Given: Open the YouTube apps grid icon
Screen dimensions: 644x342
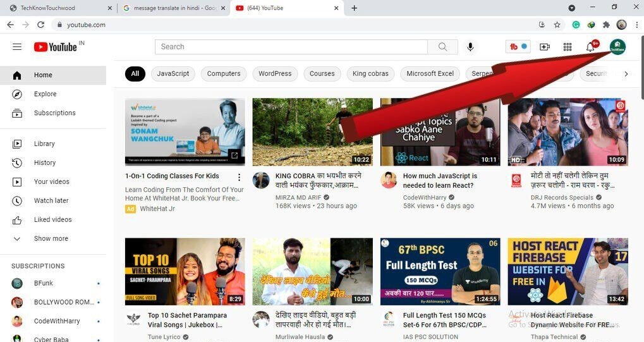Looking at the screenshot, I should [x=567, y=47].
